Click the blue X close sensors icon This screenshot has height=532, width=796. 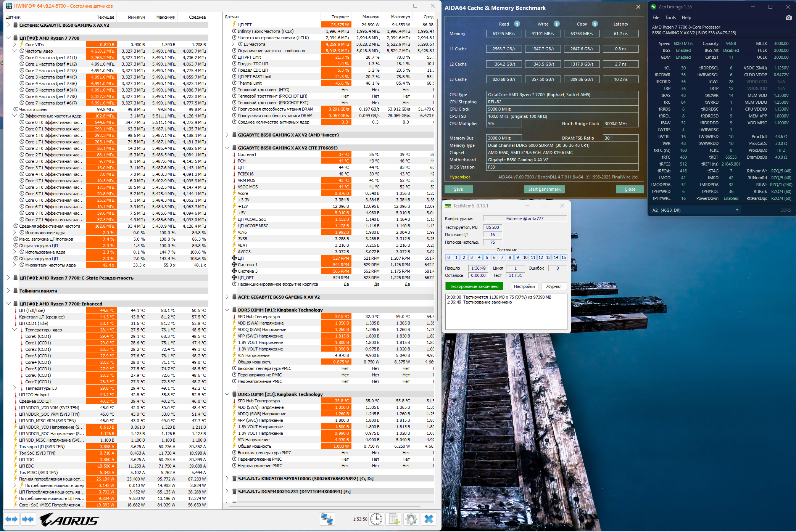tap(429, 519)
